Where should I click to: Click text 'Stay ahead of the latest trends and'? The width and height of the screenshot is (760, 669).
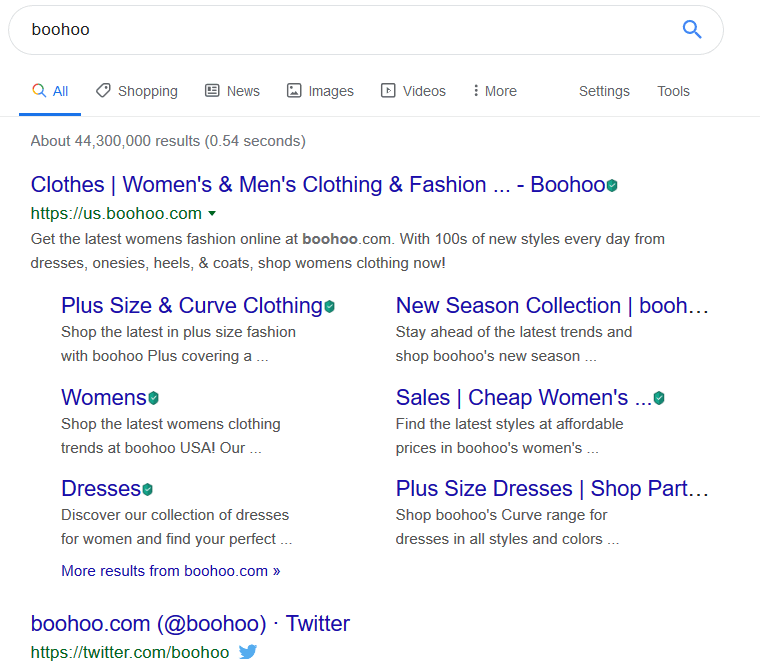(514, 332)
